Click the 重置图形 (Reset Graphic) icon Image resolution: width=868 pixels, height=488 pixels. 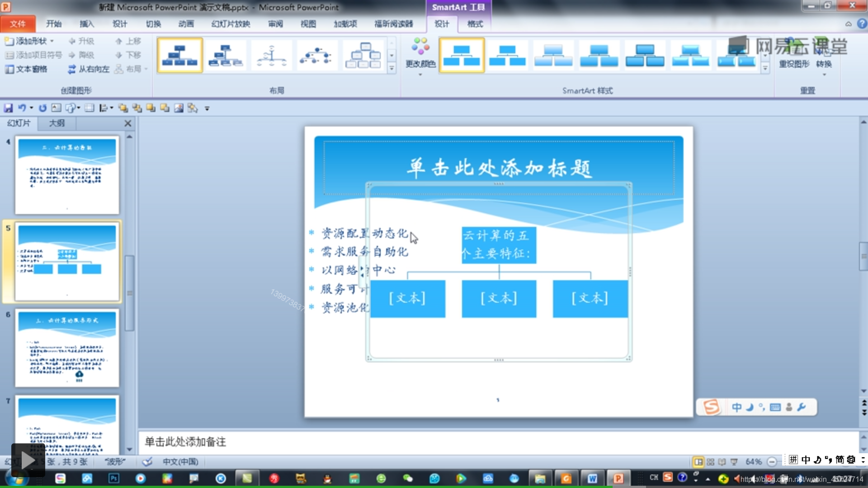(791, 51)
